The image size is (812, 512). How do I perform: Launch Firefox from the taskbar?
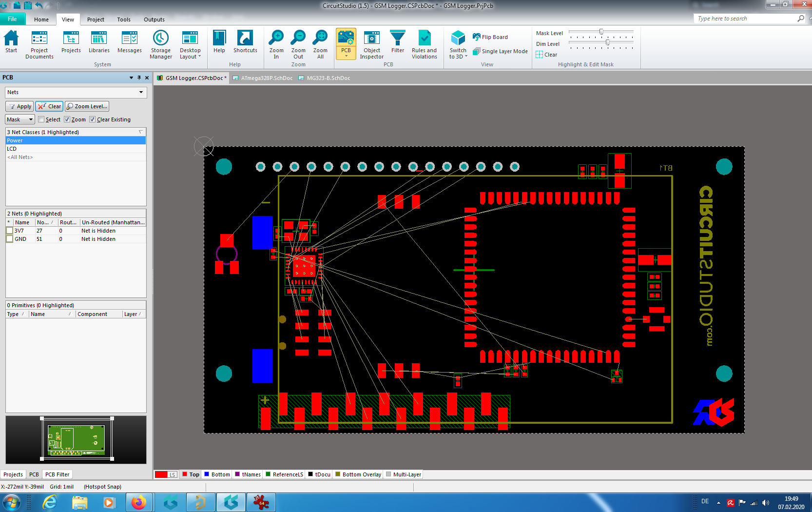[139, 502]
